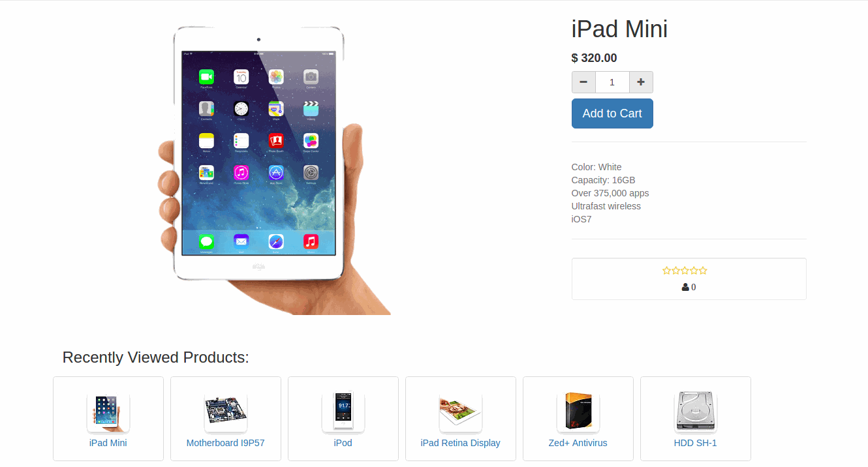Add iPad Mini to cart
The height and width of the screenshot is (467, 868).
tap(612, 113)
